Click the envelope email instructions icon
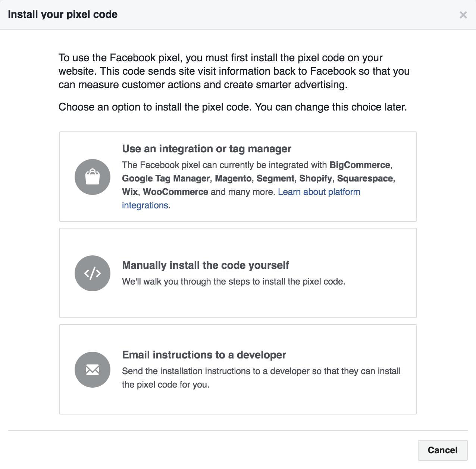Viewport: 476px width, 469px height. (x=93, y=370)
